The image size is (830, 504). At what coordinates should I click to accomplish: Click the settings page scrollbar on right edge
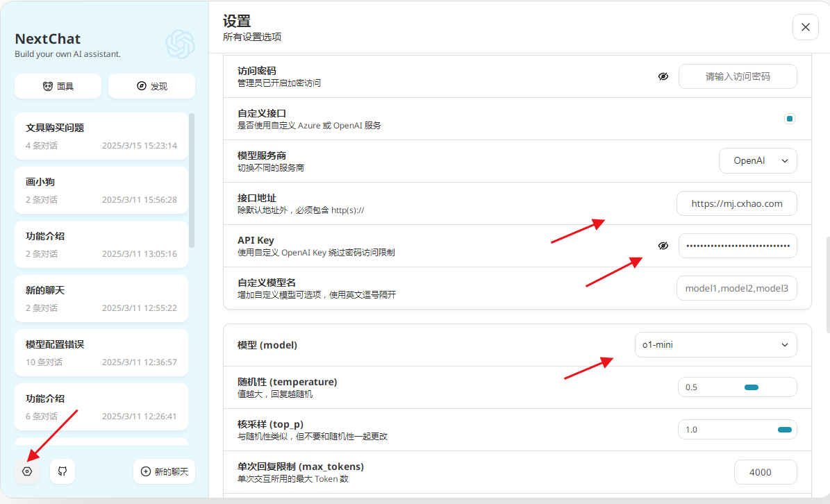[x=828, y=285]
